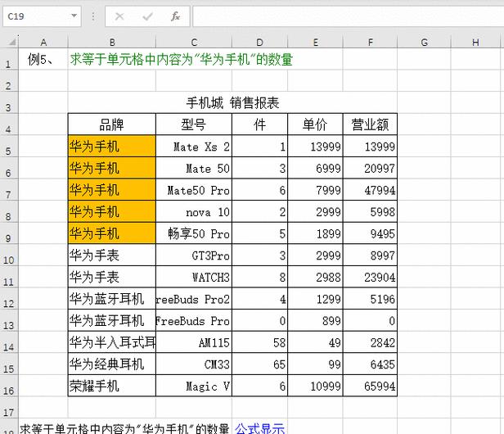
Task: Click the quantity 65 cell
Action: 259,364
